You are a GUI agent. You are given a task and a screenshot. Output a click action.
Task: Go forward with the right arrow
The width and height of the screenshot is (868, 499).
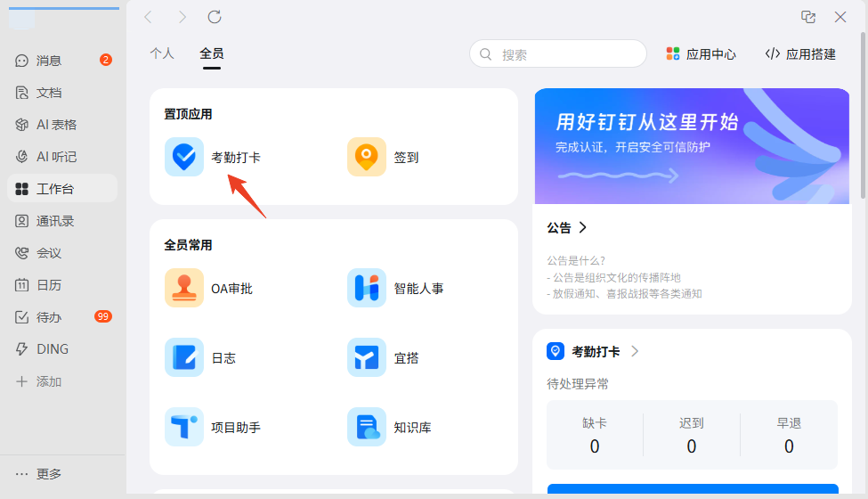click(x=183, y=17)
